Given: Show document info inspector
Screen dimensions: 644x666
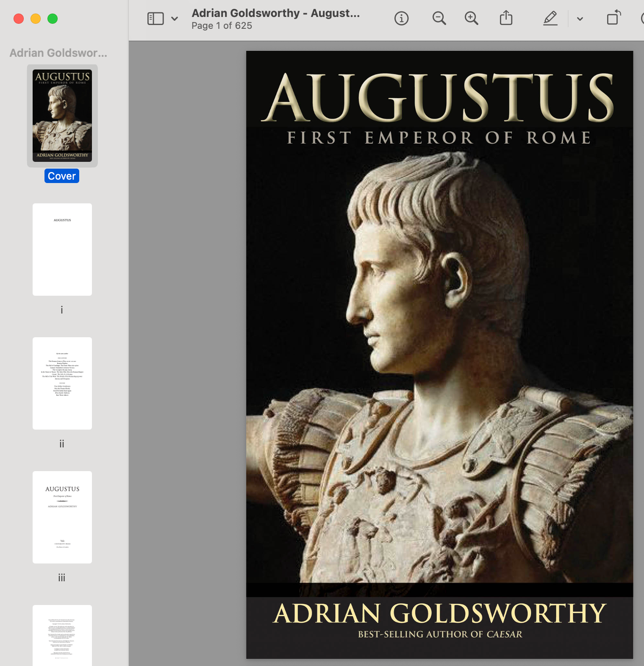Looking at the screenshot, I should (x=401, y=19).
